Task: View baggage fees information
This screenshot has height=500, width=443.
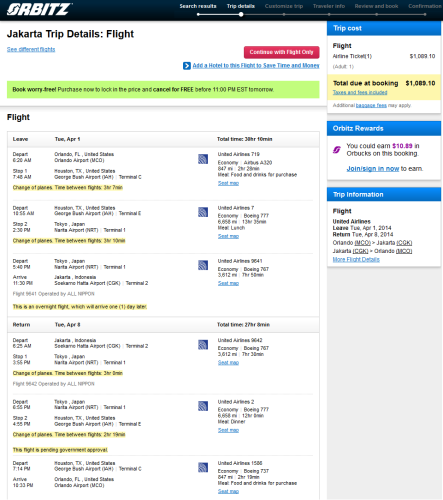Action: (371, 105)
